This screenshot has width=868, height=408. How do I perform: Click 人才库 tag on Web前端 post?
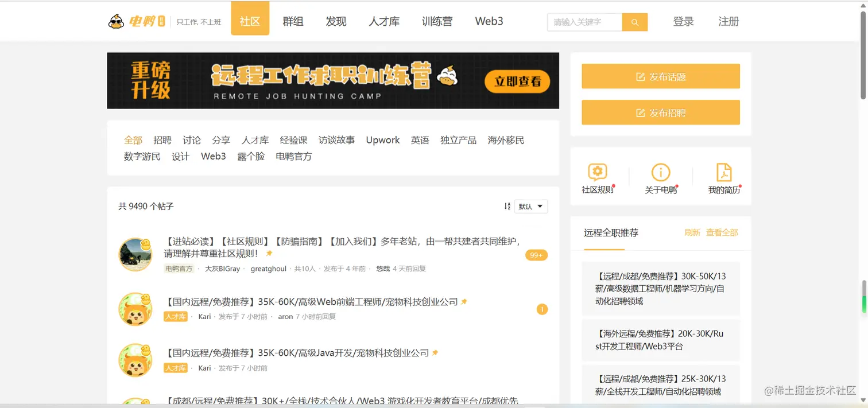pos(175,317)
